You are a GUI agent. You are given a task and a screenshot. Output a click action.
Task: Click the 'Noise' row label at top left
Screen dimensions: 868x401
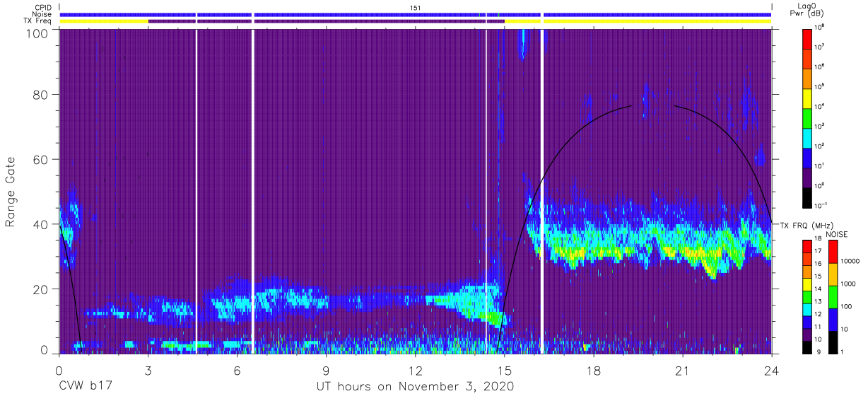coord(42,14)
